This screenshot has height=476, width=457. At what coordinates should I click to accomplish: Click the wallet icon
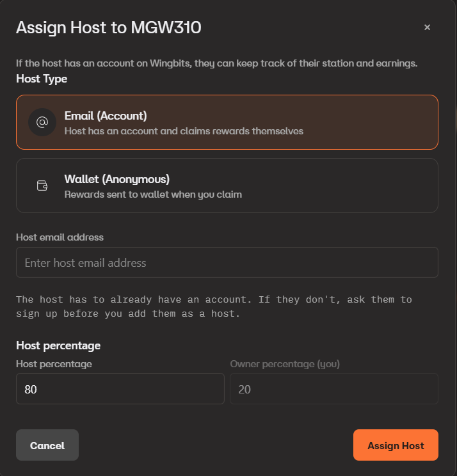42,186
